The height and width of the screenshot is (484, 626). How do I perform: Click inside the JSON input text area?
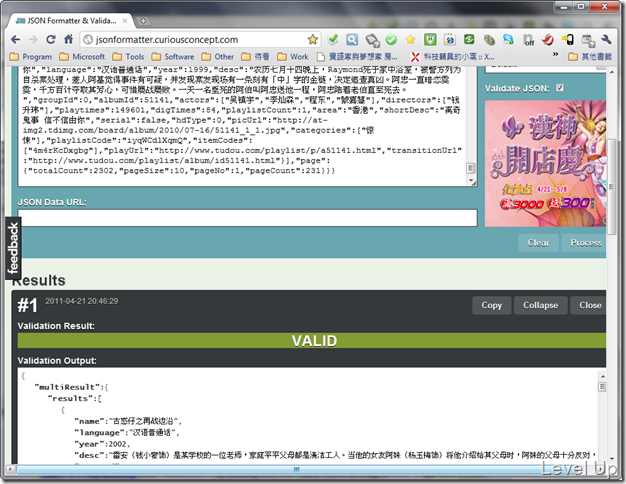[x=242, y=126]
